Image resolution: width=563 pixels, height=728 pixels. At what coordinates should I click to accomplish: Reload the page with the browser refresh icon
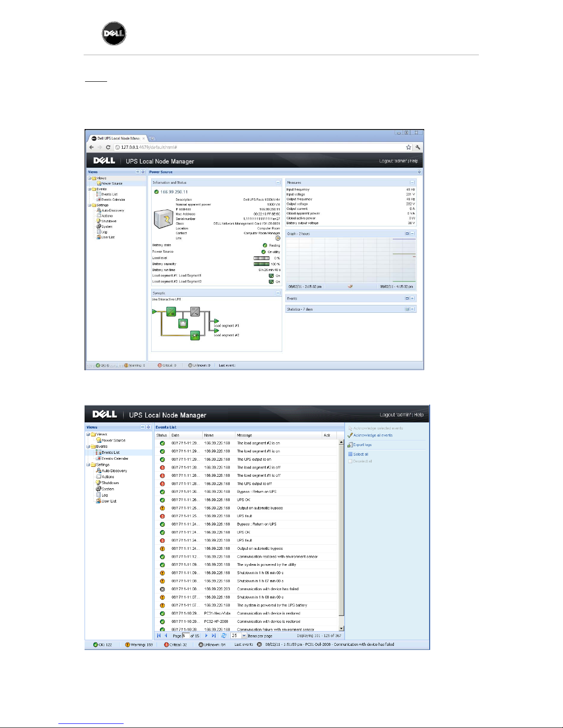click(108, 147)
